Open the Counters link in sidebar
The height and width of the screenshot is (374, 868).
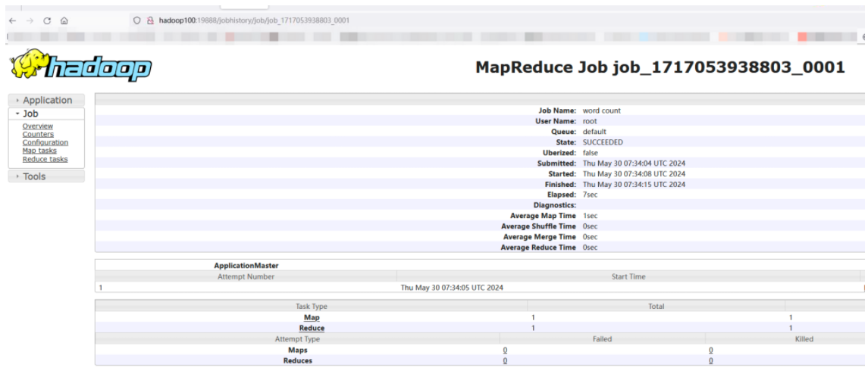click(38, 135)
